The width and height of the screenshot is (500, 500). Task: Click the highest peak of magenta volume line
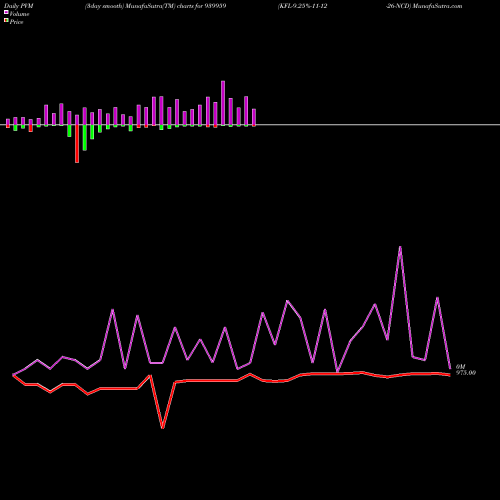pos(400,247)
